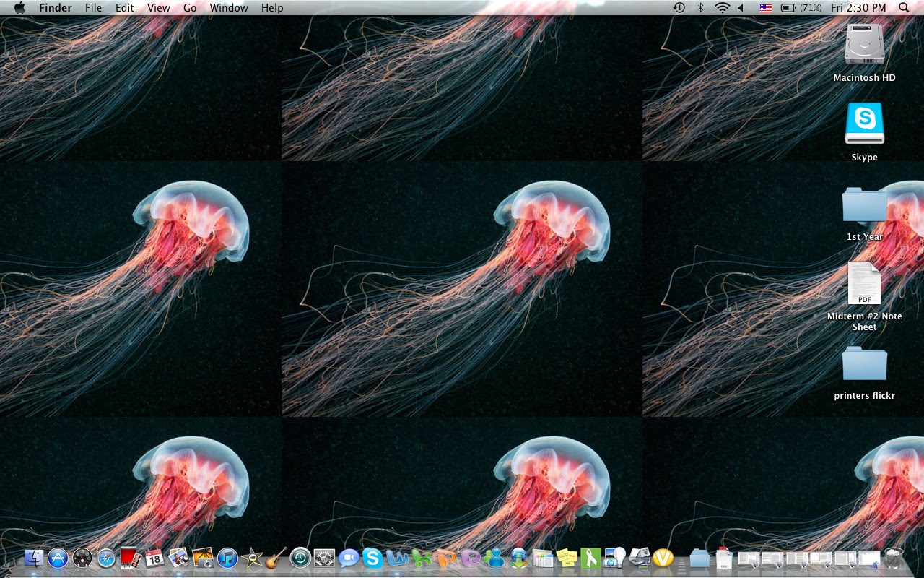Launch iTunes from the dock

pyautogui.click(x=227, y=558)
